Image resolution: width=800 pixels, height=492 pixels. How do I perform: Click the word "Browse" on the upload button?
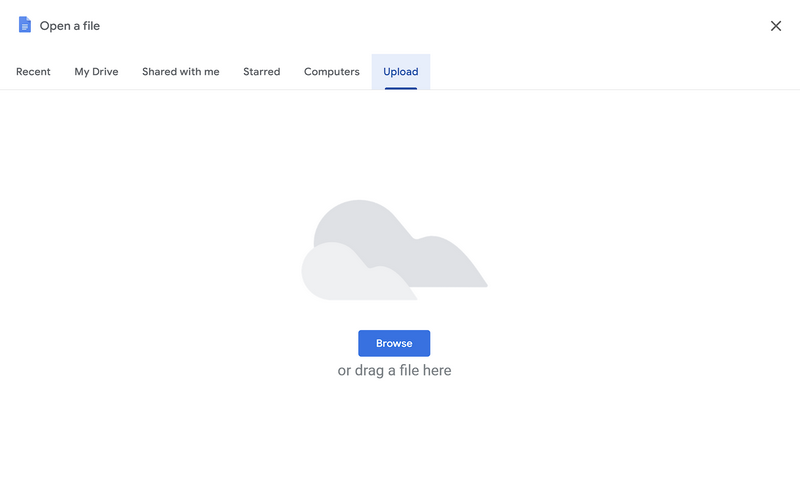(394, 343)
